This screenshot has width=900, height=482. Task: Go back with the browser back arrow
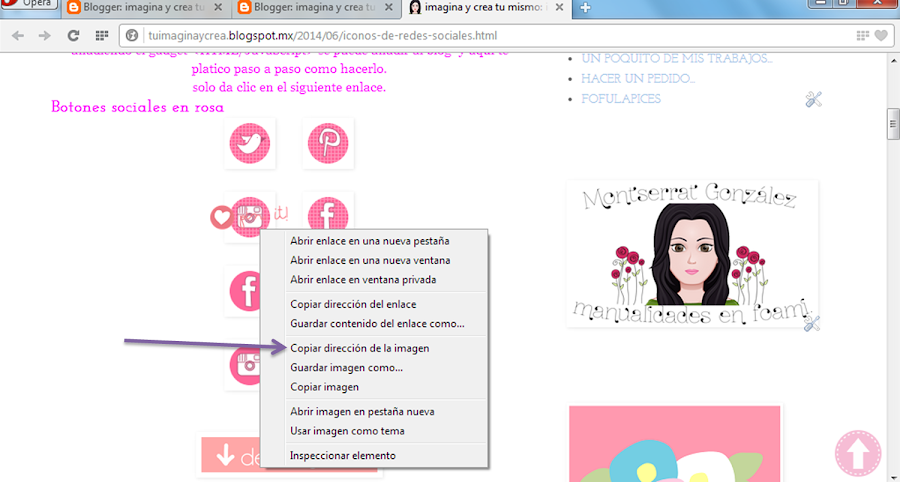tap(18, 36)
